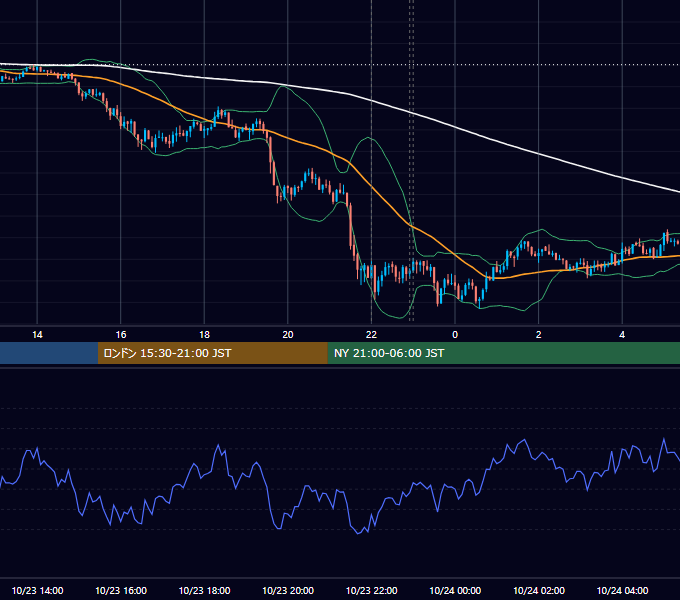
Task: Select the ロンドン 15:30-21:00 JST session band
Action: pos(212,353)
